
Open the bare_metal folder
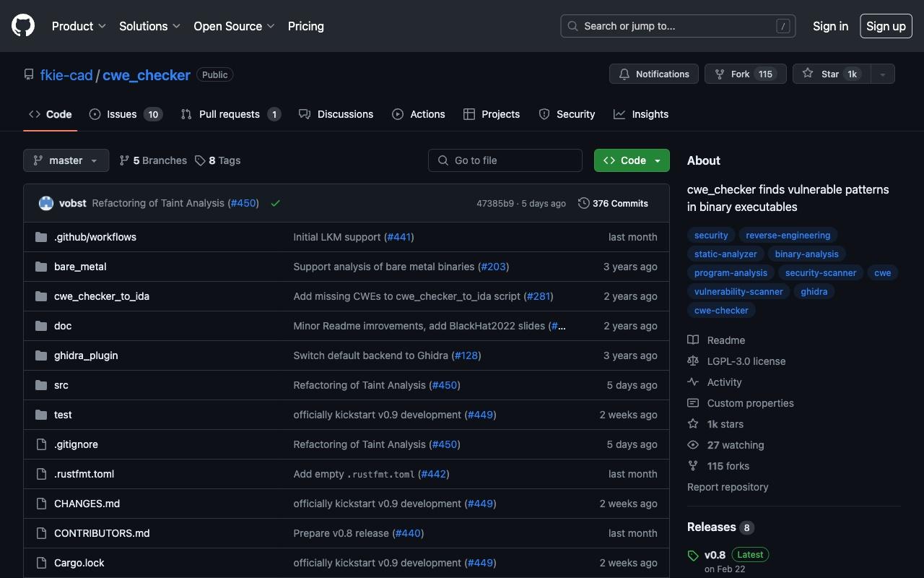[80, 267]
